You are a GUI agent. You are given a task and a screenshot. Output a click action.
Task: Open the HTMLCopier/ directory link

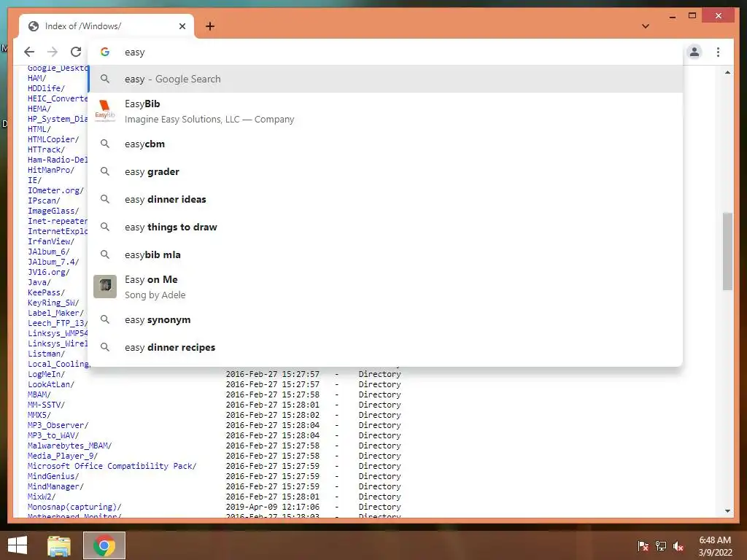tap(53, 139)
